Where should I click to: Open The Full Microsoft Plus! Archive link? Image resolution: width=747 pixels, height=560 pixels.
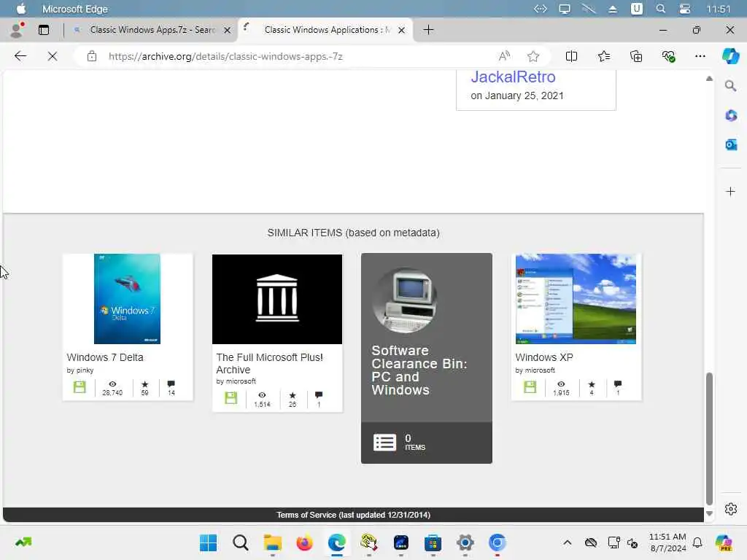click(x=269, y=363)
